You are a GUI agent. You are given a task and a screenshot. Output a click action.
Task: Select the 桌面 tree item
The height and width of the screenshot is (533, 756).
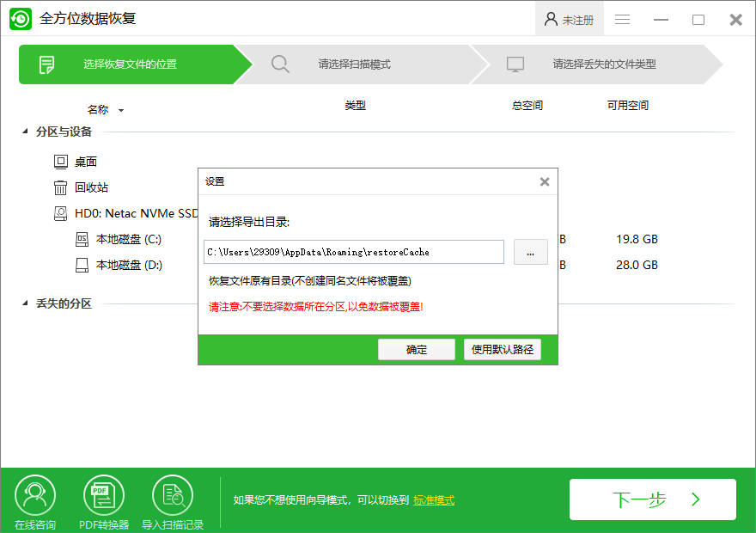coord(85,162)
